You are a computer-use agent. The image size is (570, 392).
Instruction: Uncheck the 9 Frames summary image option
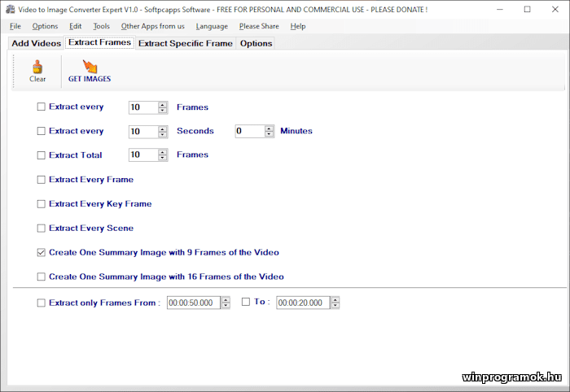coord(42,252)
